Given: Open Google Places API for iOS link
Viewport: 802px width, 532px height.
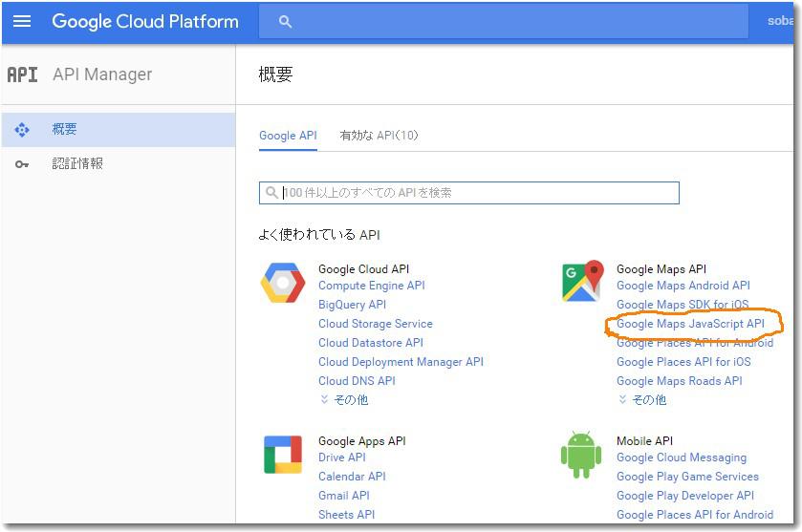Looking at the screenshot, I should click(x=683, y=362).
